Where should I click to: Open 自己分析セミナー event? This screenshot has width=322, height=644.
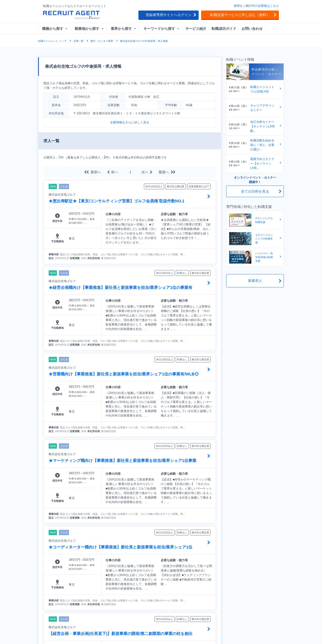pyautogui.click(x=263, y=126)
